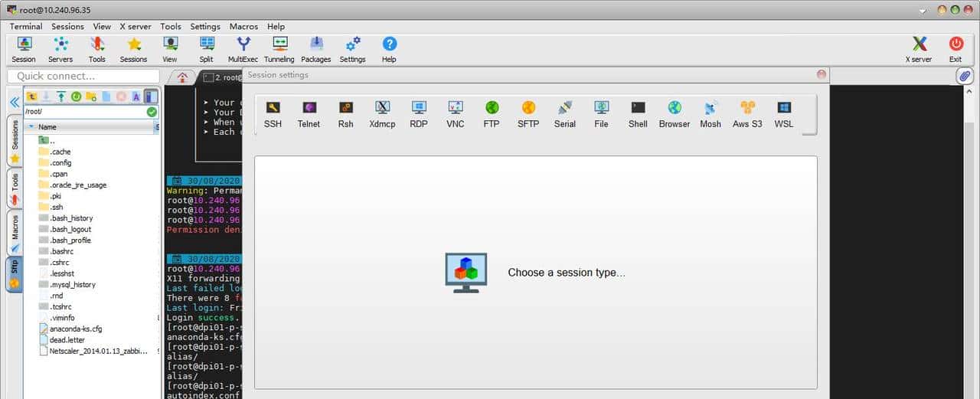Click the green refresh icon in SFTP toolbar
This screenshot has width=980, height=399.
pos(76,96)
